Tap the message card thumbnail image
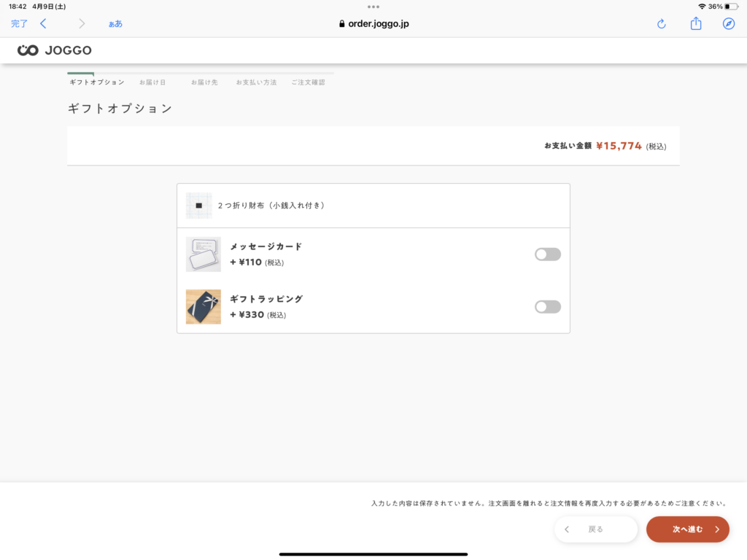747x560 pixels. 203,254
